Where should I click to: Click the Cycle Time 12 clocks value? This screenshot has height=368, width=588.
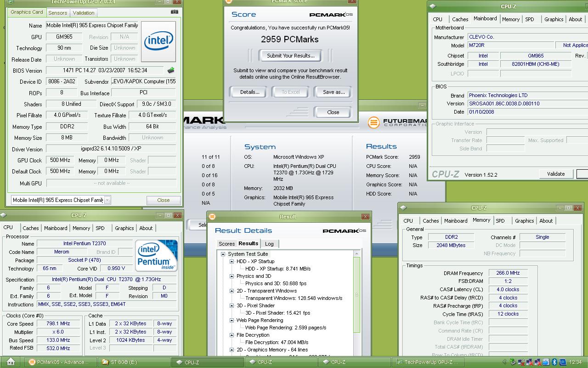pos(508,314)
